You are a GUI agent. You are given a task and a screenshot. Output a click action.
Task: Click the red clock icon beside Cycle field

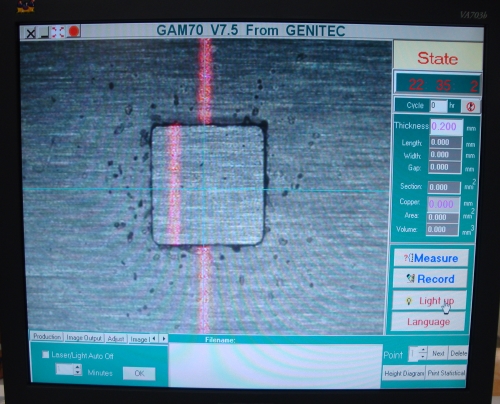tap(471, 107)
